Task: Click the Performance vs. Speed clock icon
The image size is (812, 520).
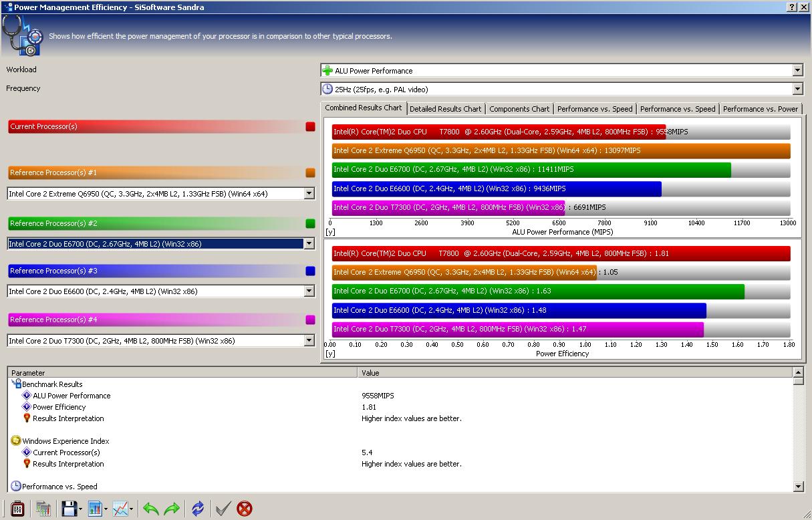Action: pyautogui.click(x=17, y=487)
